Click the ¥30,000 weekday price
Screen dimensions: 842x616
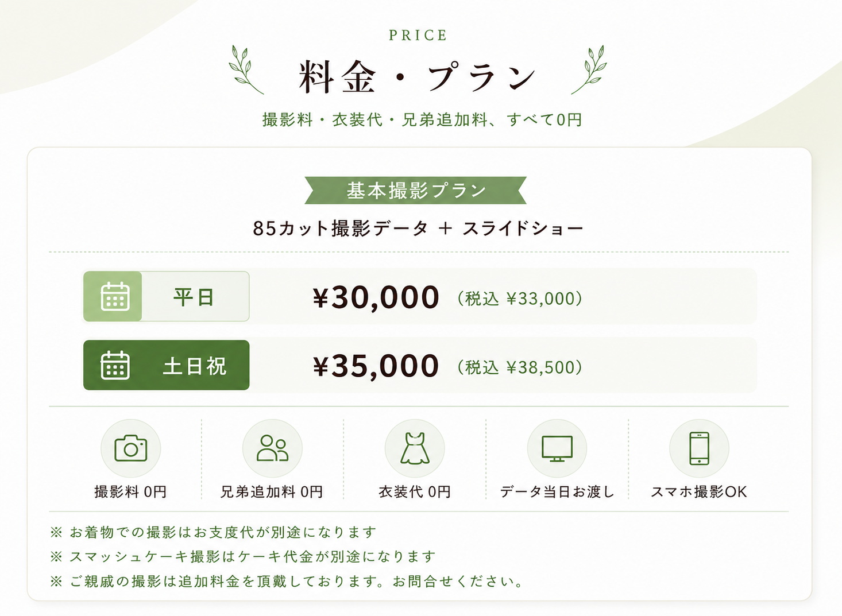(376, 298)
